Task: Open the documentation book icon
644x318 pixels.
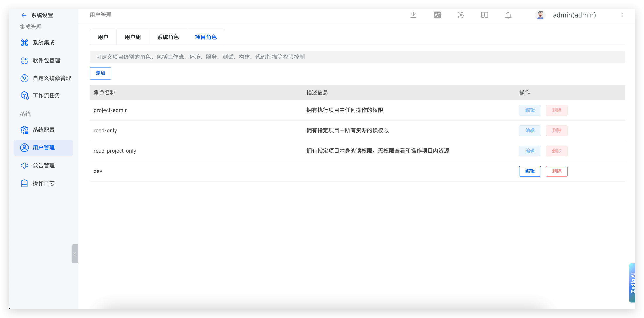Action: point(484,15)
